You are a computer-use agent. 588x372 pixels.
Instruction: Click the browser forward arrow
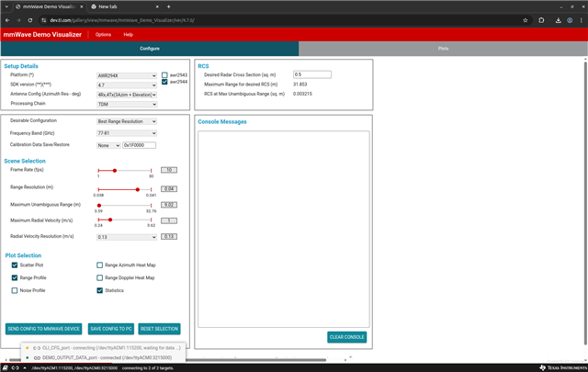click(x=18, y=20)
